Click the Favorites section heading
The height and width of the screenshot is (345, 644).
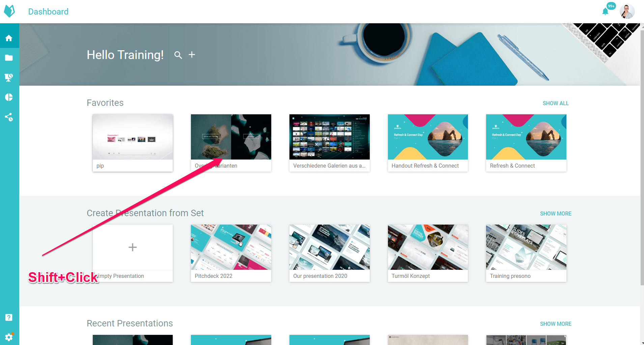105,103
